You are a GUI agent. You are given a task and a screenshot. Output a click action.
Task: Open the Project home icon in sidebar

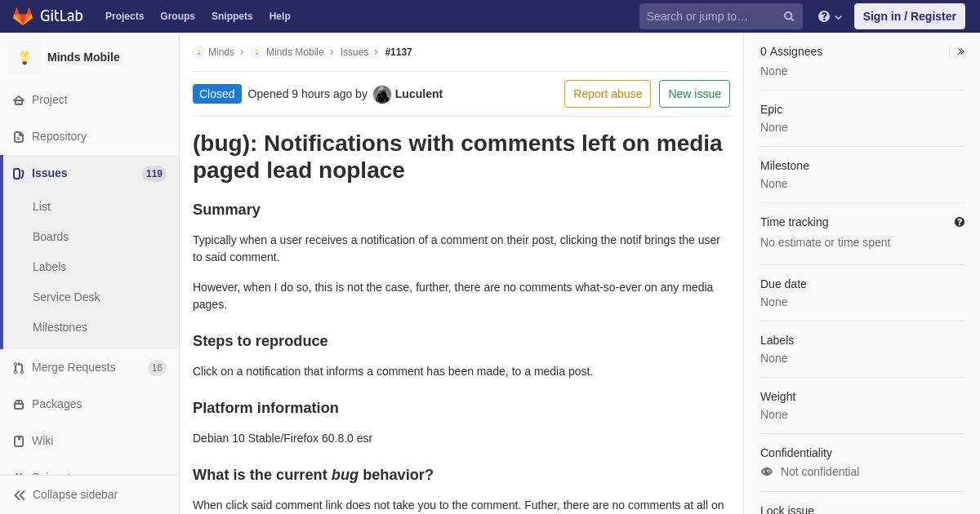click(19, 100)
